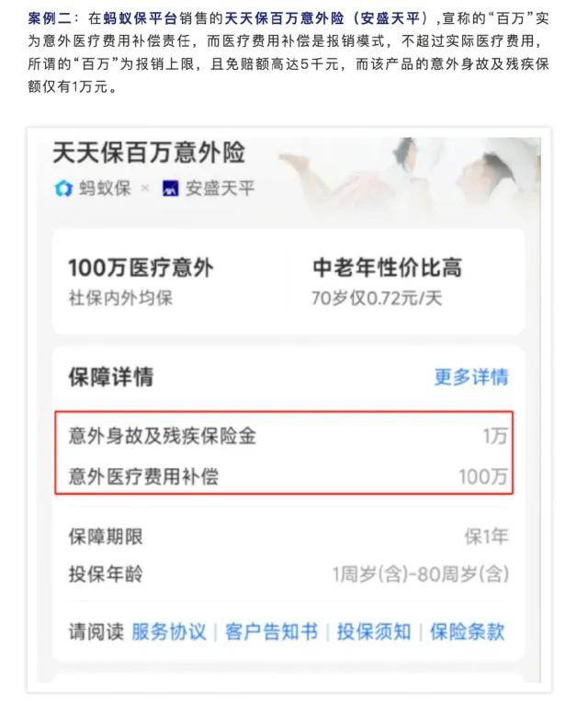Click the 案例二 heading text
Viewport: 588px width, 718px height.
point(50,18)
